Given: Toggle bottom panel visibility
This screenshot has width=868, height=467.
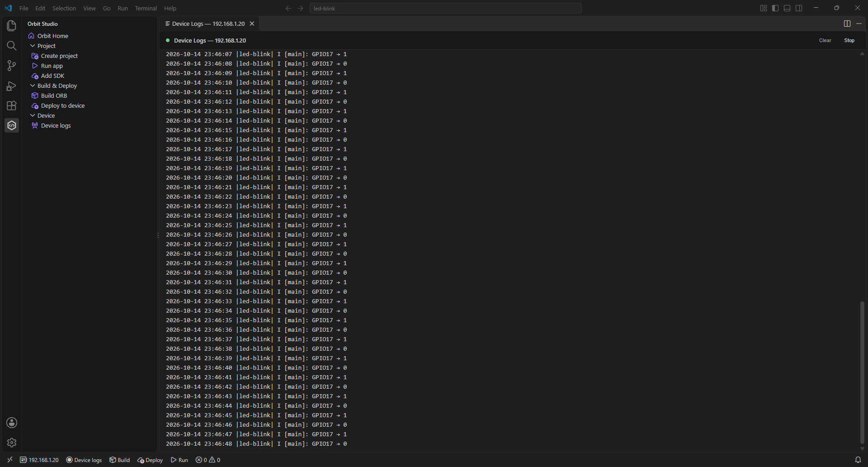Looking at the screenshot, I should (787, 8).
